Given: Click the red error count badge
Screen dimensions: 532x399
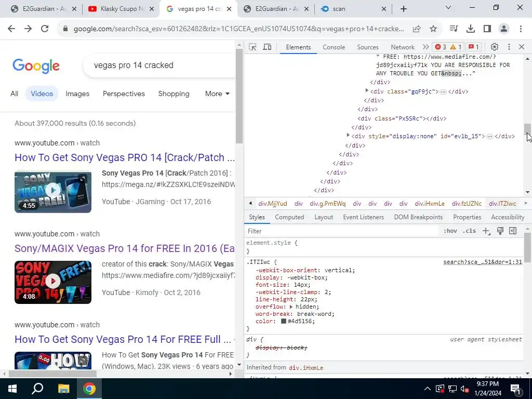Looking at the screenshot, I should click(x=441, y=47).
